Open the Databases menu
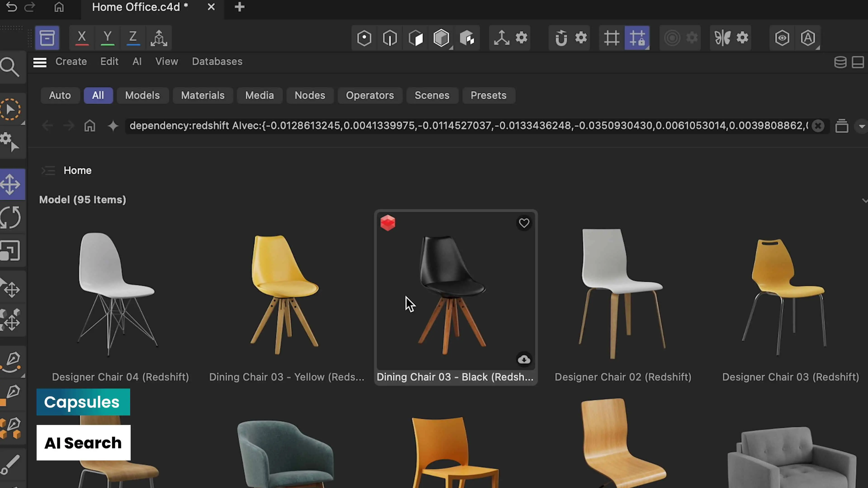 pos(217,62)
